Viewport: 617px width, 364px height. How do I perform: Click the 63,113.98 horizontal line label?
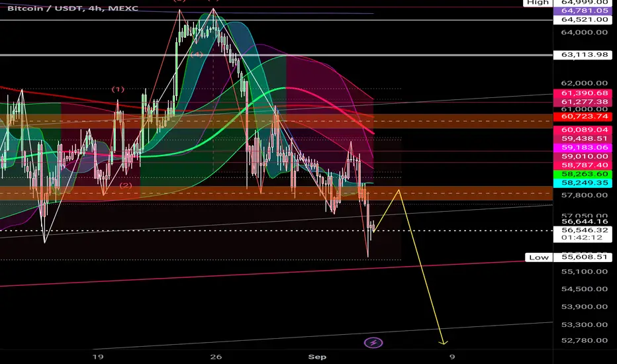pos(583,55)
